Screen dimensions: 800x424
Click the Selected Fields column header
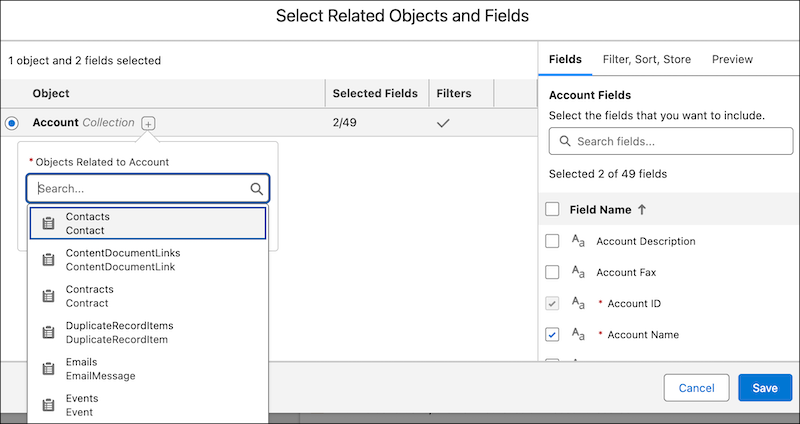375,93
